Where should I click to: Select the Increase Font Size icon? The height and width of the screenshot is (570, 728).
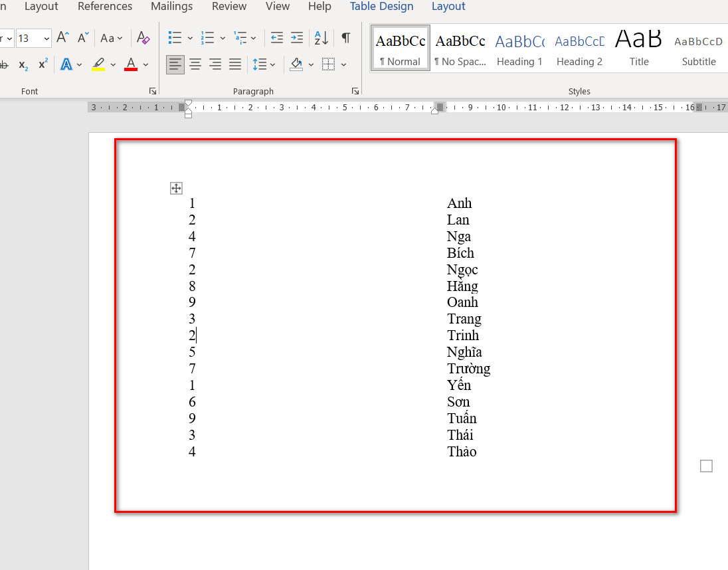point(62,38)
